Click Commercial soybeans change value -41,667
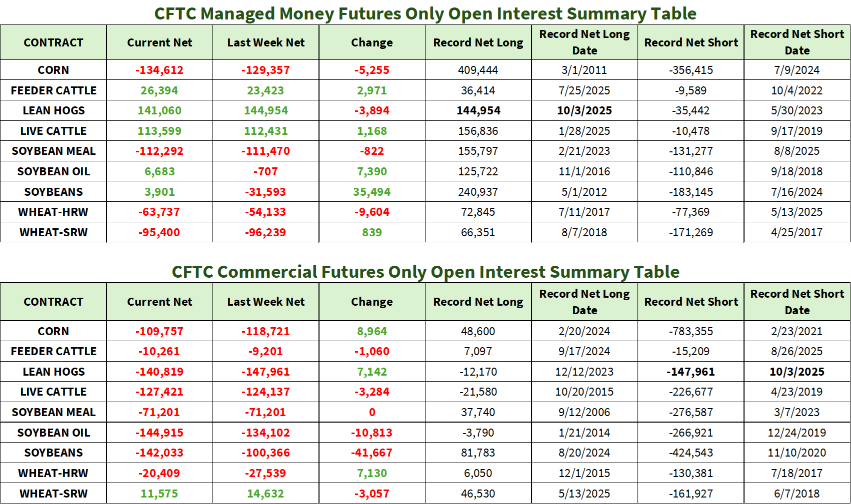This screenshot has width=851, height=504. click(371, 453)
